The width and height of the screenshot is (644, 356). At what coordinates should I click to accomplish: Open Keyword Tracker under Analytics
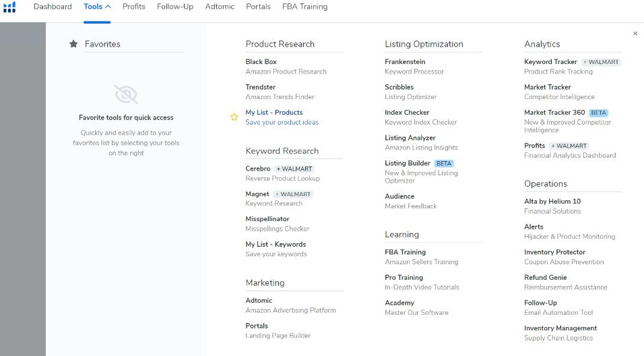pos(550,62)
